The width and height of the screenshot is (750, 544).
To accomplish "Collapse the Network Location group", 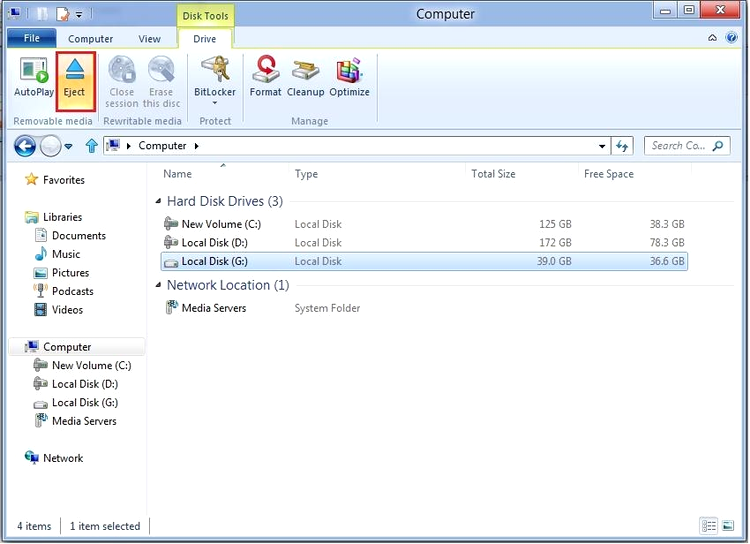I will click(158, 285).
